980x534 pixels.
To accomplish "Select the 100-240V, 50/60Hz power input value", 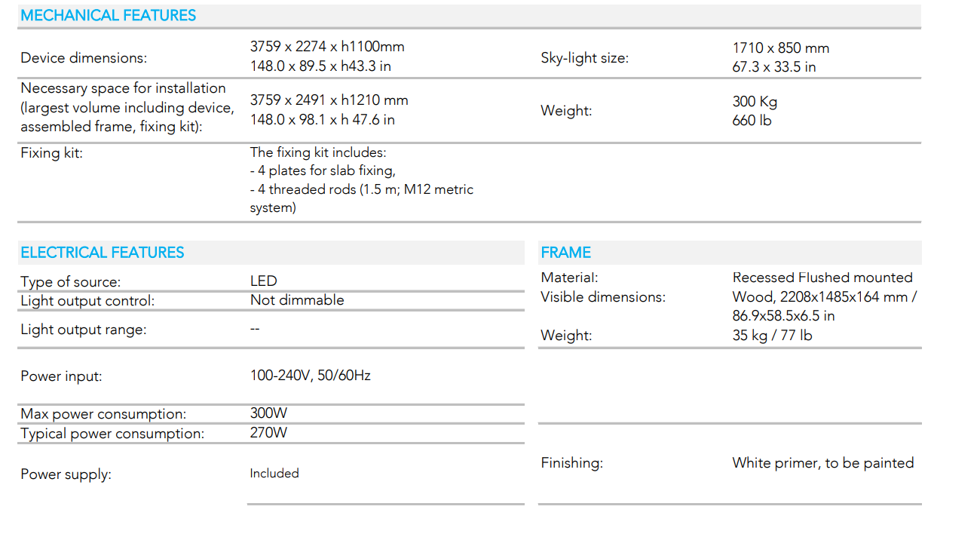I will tap(311, 375).
